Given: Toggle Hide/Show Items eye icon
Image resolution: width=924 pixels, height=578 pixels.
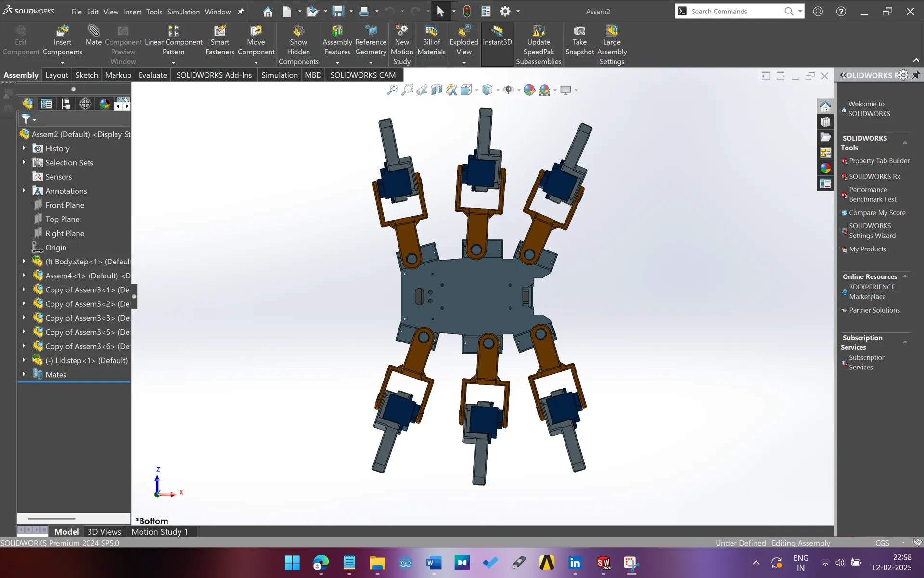Looking at the screenshot, I should pos(508,90).
